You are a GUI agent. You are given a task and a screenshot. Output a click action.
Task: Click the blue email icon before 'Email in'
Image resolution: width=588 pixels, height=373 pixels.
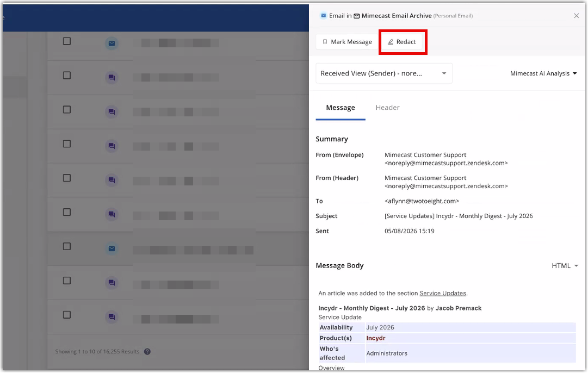(323, 16)
